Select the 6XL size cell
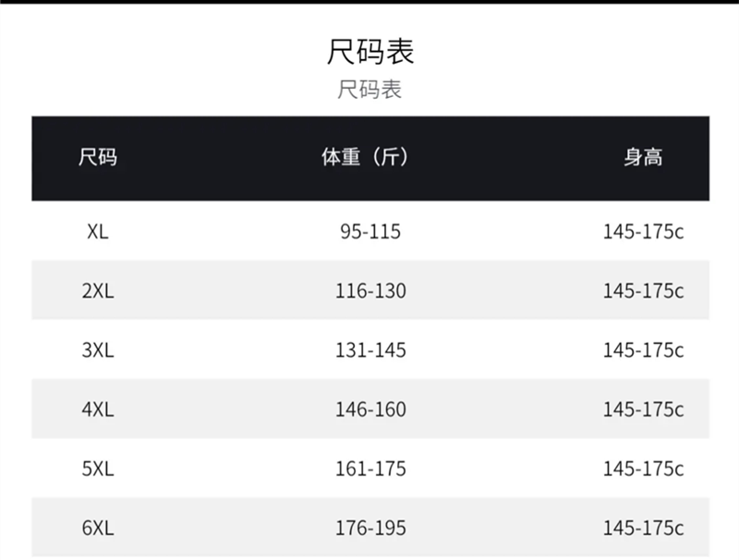The width and height of the screenshot is (739, 560). 98,528
